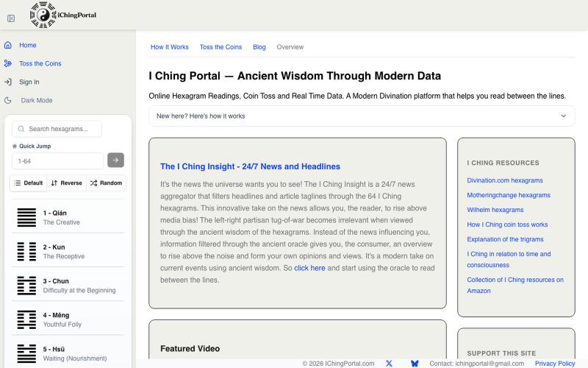Select "The Receptive" row text
Image resolution: width=588 pixels, height=368 pixels.
[64, 256]
